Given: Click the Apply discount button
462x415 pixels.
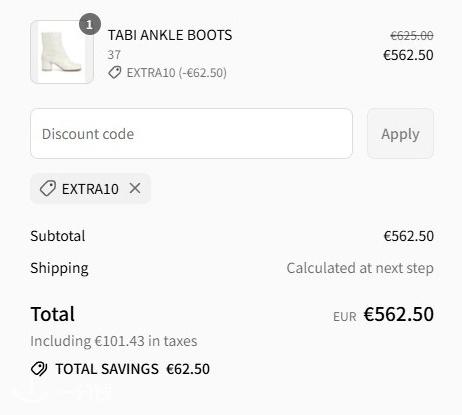Looking at the screenshot, I should coord(400,134).
